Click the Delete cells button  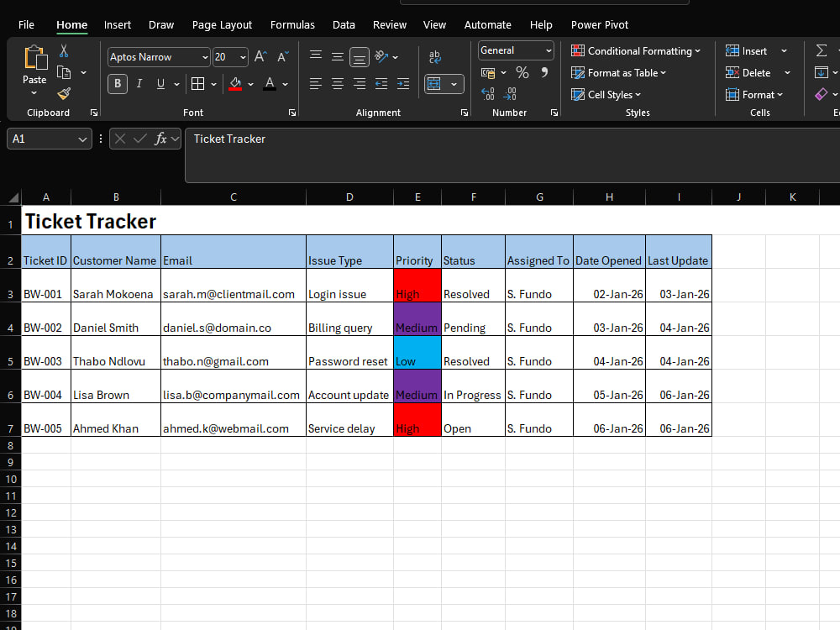(x=748, y=73)
